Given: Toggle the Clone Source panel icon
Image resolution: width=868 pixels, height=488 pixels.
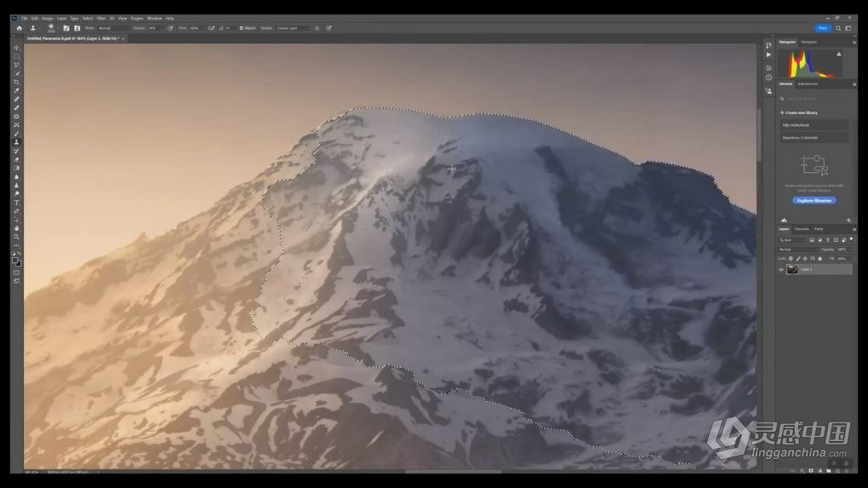Looking at the screenshot, I should pyautogui.click(x=77, y=28).
